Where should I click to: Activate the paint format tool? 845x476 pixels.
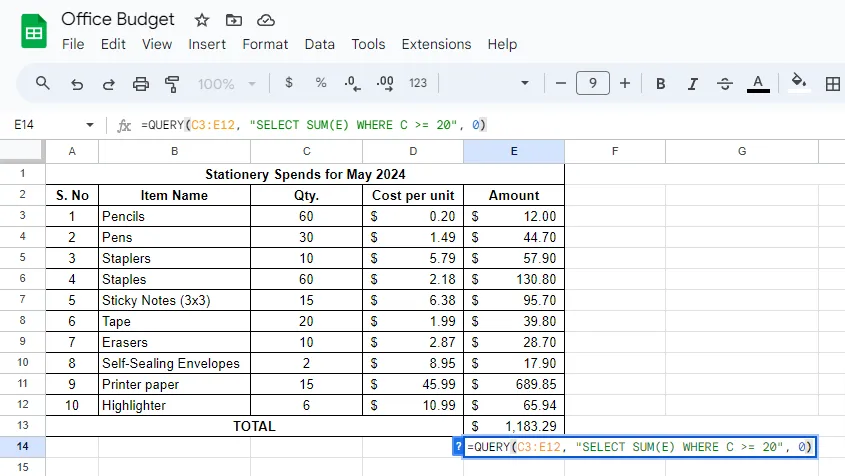click(172, 84)
